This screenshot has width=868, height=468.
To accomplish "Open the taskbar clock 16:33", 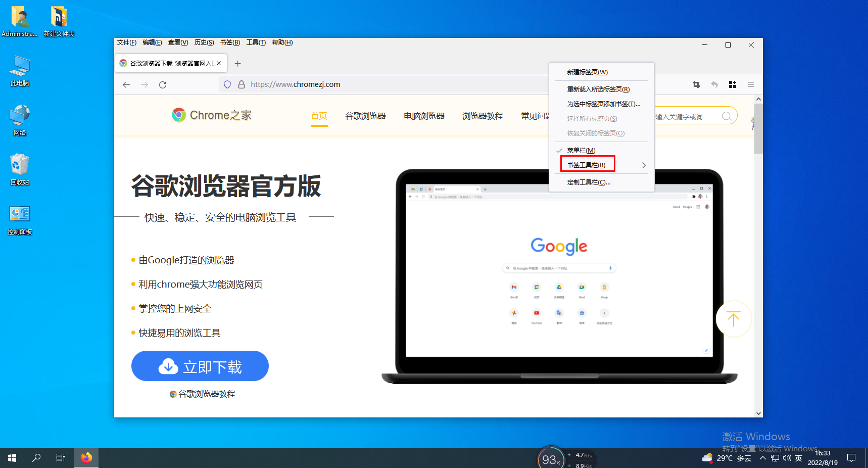I will (x=823, y=458).
